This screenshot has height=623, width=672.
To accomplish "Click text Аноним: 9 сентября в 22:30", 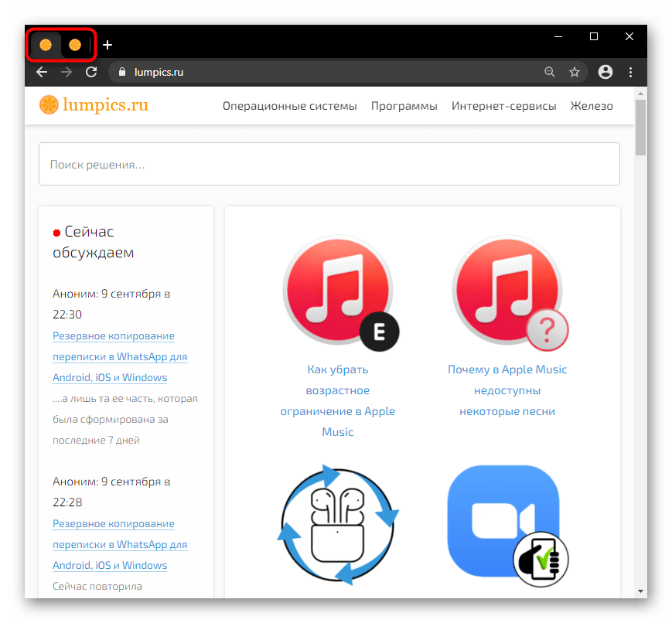I will [111, 304].
